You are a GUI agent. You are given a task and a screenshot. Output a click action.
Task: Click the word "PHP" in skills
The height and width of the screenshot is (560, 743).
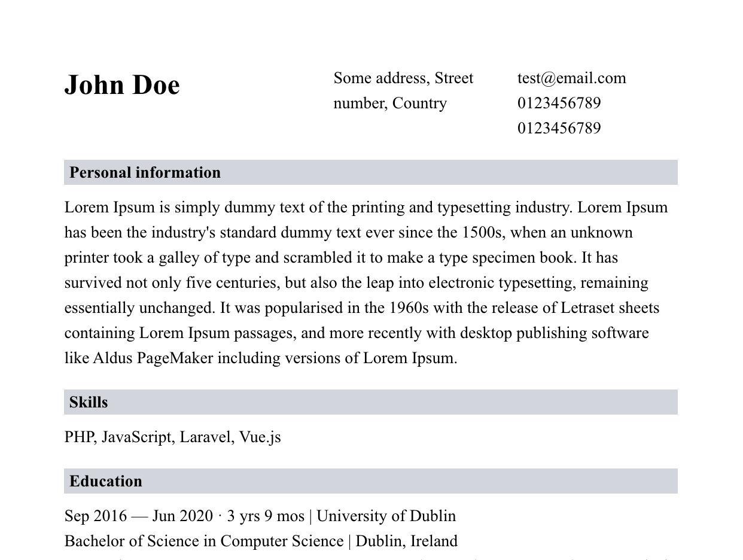tap(80, 437)
